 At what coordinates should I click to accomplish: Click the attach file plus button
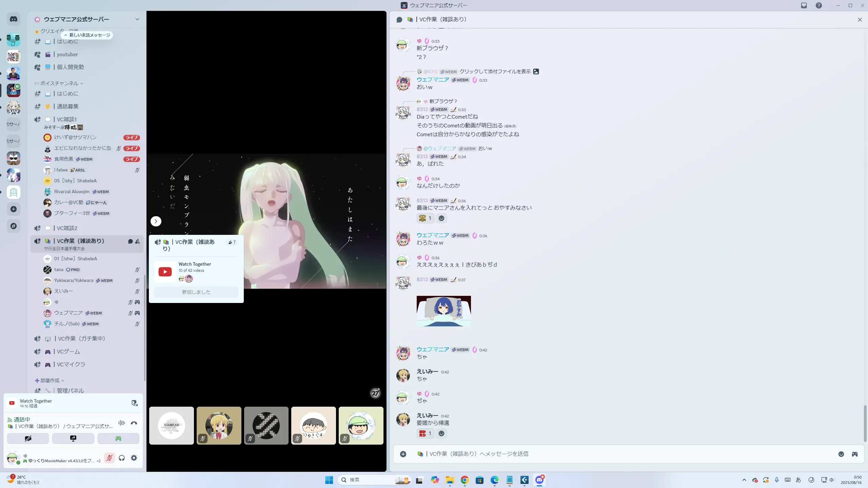(x=403, y=454)
